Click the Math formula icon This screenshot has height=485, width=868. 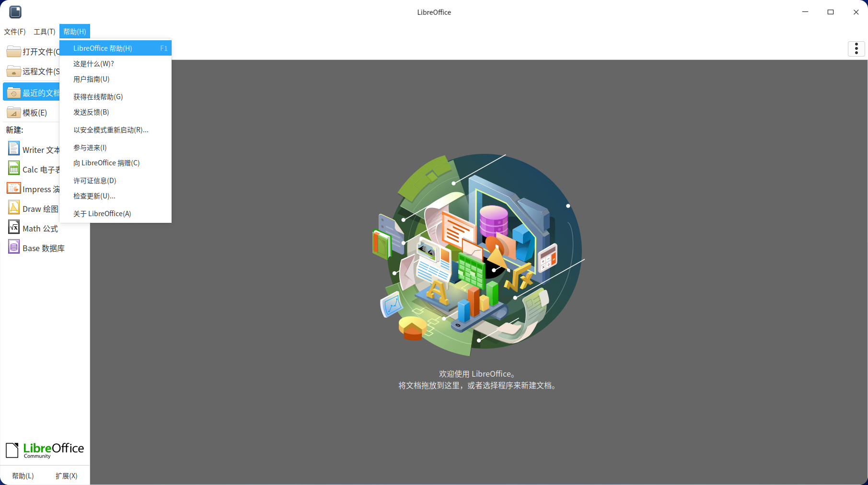pyautogui.click(x=14, y=227)
